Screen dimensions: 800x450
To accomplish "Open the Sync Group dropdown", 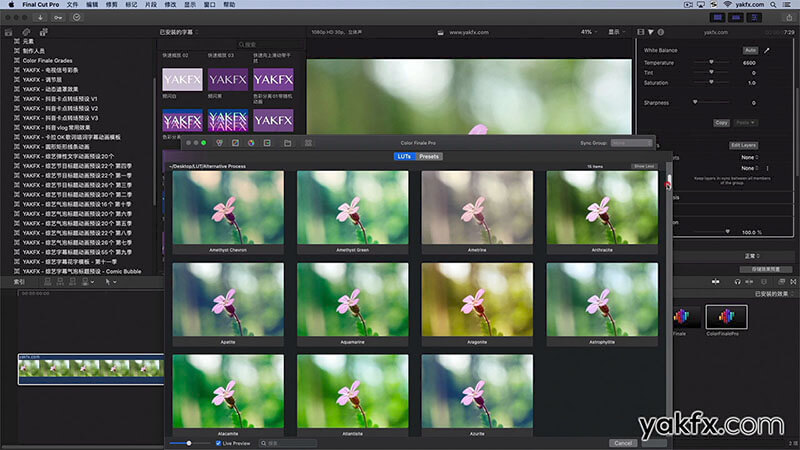I will point(632,143).
